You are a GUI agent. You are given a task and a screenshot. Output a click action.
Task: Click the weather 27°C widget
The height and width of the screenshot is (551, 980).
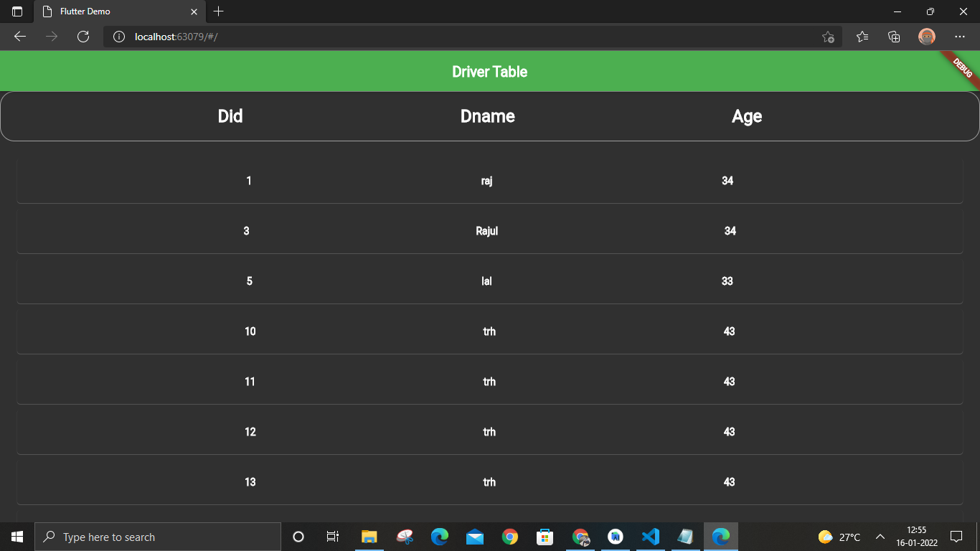pos(839,537)
